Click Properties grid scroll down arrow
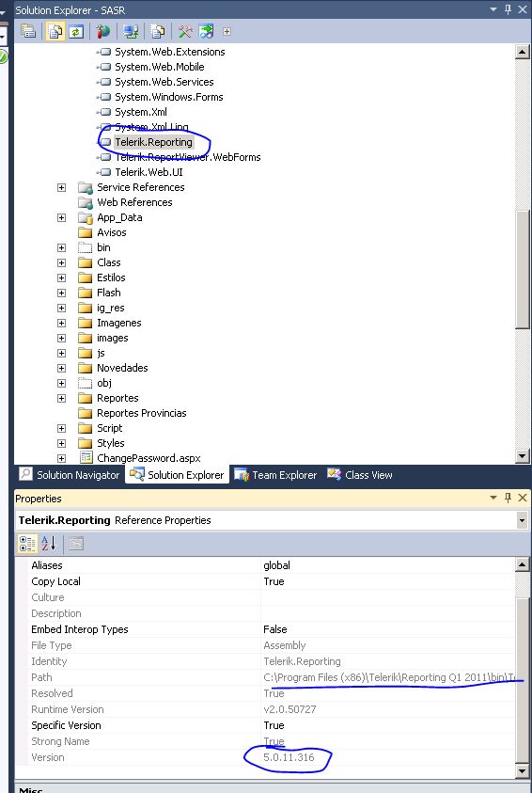 click(x=523, y=770)
